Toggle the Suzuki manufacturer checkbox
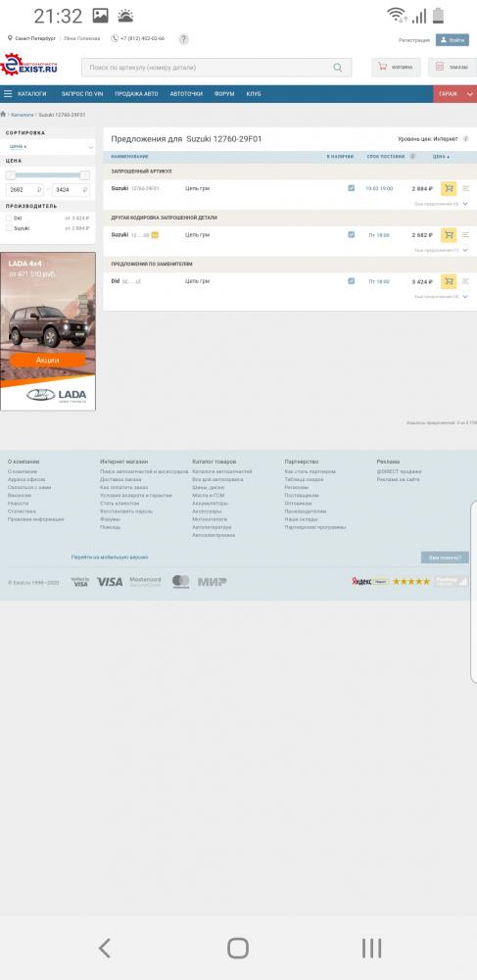The image size is (477, 980). pyautogui.click(x=9, y=228)
